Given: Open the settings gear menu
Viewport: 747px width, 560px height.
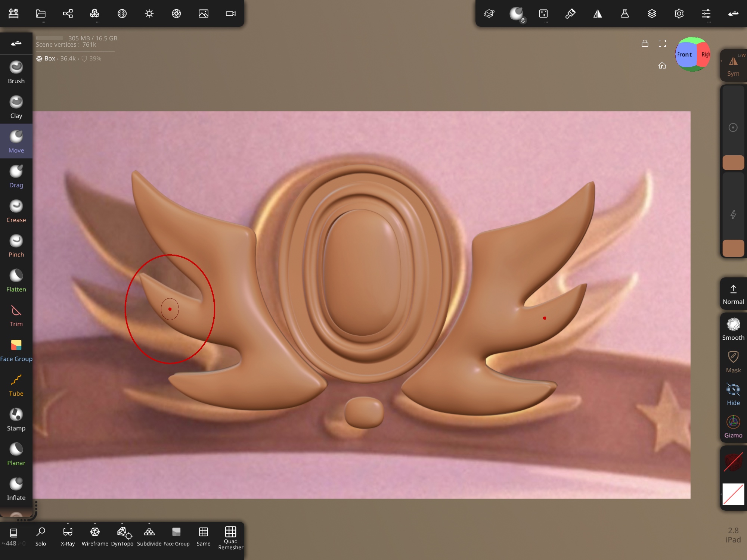Looking at the screenshot, I should tap(679, 14).
